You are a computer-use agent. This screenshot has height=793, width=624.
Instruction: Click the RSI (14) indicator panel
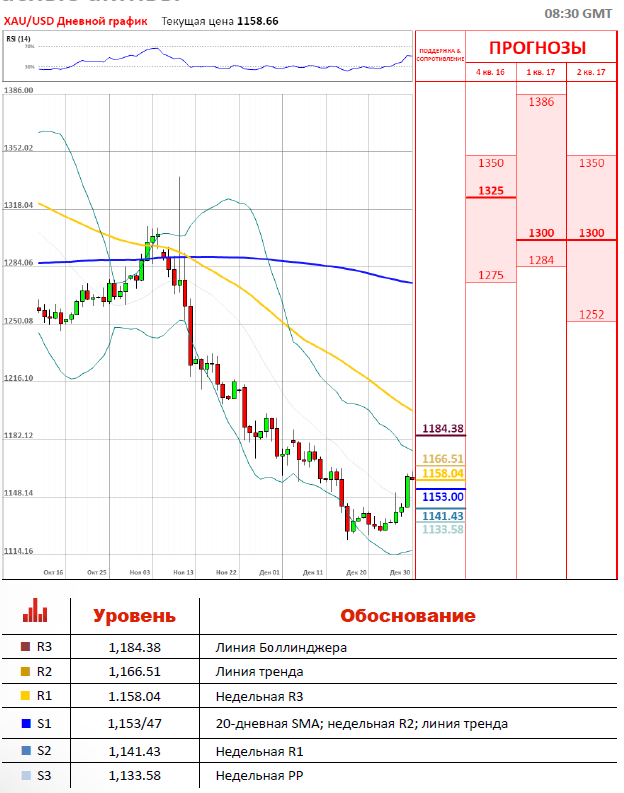click(x=208, y=57)
